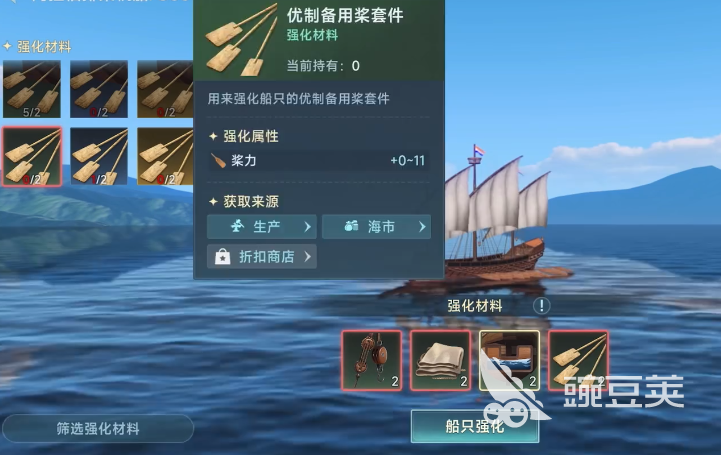Click the 船只强化 ship enhance button

(x=475, y=427)
